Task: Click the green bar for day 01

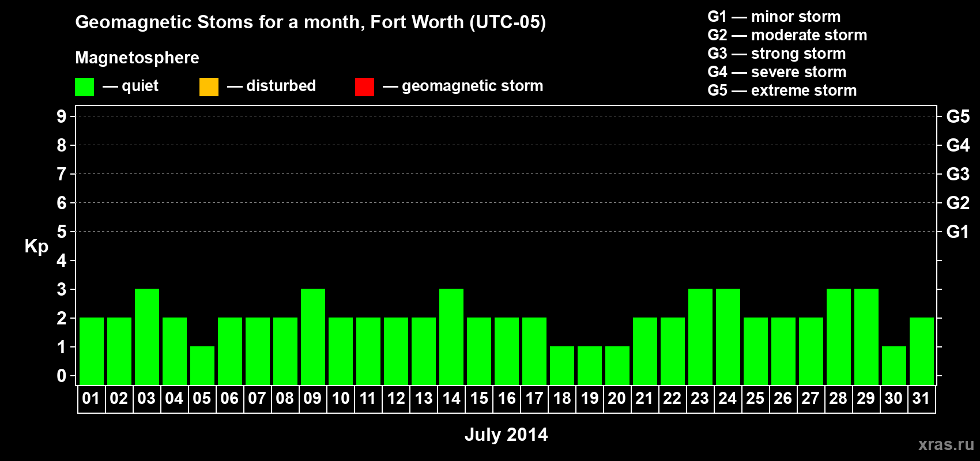Action: tap(92, 351)
